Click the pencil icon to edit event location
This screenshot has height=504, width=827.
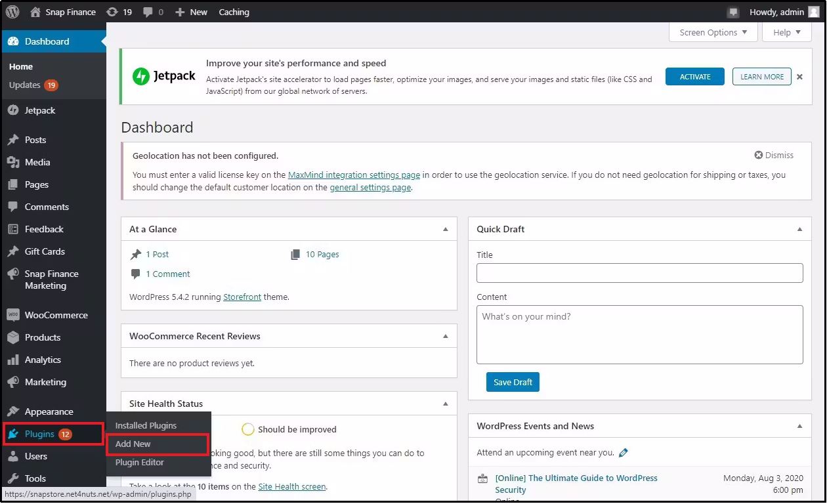tap(624, 452)
